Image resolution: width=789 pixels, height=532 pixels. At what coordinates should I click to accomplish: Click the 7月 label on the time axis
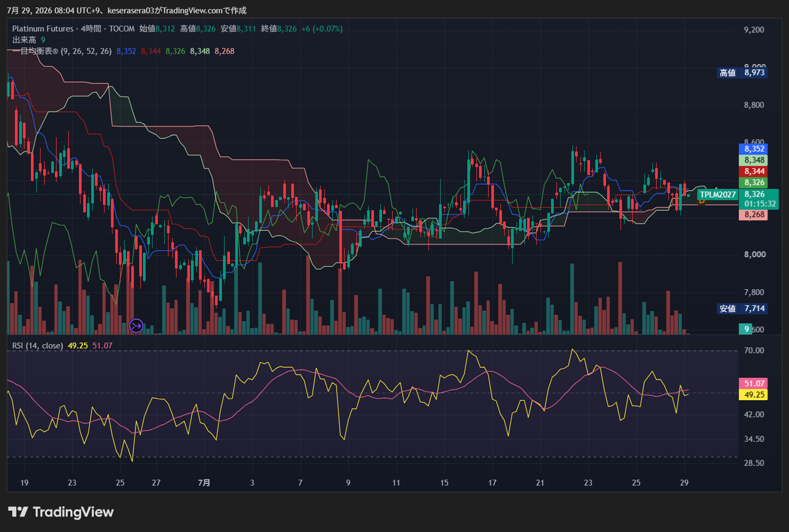pos(204,483)
